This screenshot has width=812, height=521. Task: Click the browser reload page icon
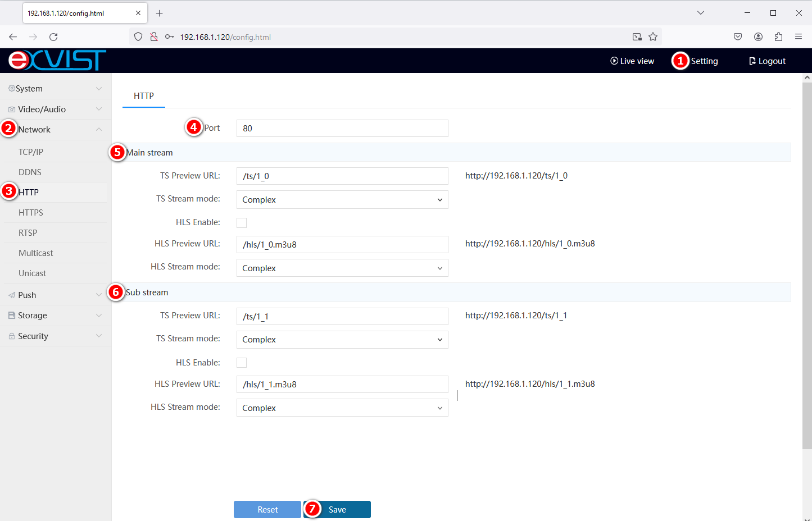click(53, 37)
